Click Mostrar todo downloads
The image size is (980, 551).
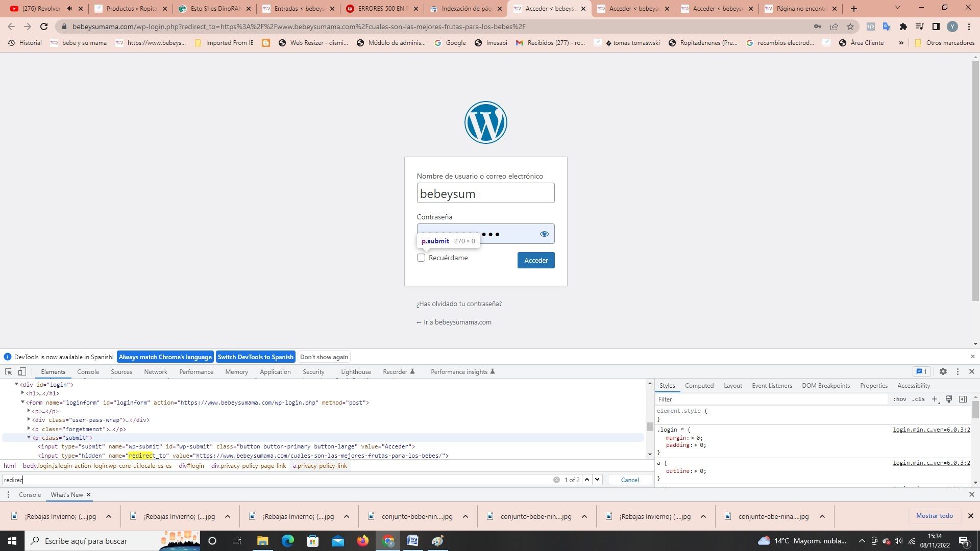click(x=934, y=516)
